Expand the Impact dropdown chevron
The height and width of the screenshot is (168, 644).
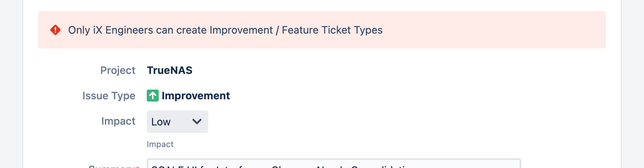coord(197,122)
